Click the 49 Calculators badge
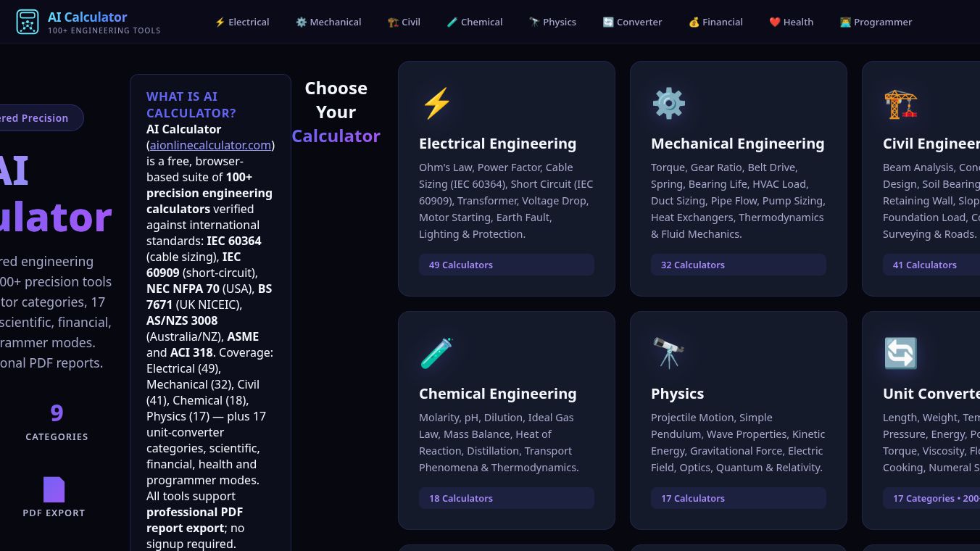The image size is (980, 551). (507, 265)
